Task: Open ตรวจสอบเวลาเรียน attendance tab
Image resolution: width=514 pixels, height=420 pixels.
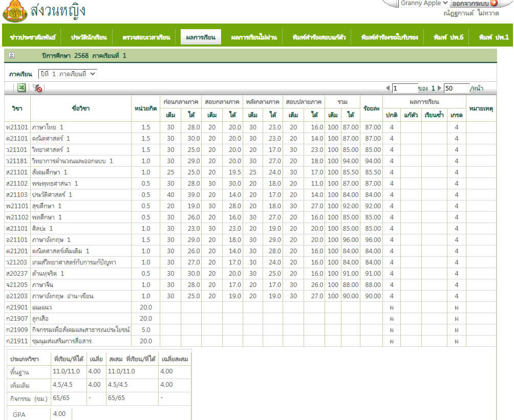Action: click(x=146, y=37)
